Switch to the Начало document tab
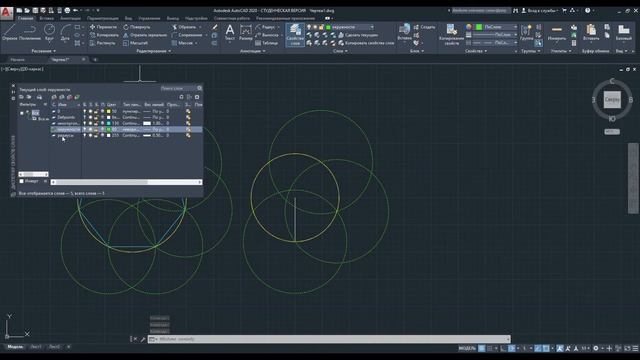Screen dimensions: 640x360 pyautogui.click(x=18, y=60)
